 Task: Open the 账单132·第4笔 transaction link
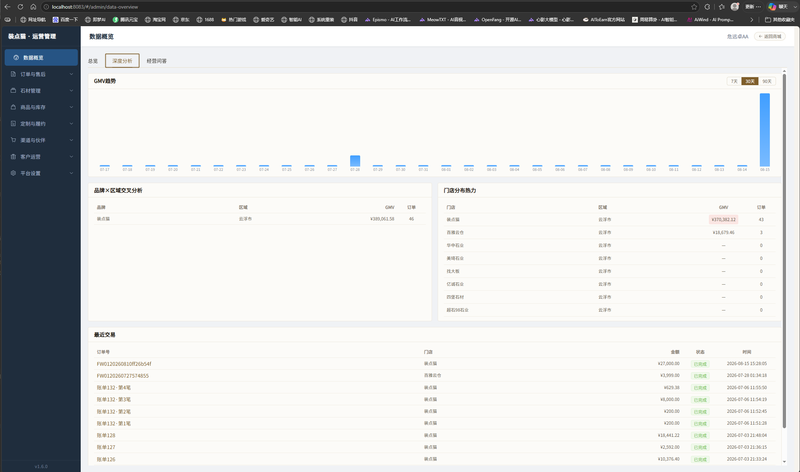click(x=114, y=388)
